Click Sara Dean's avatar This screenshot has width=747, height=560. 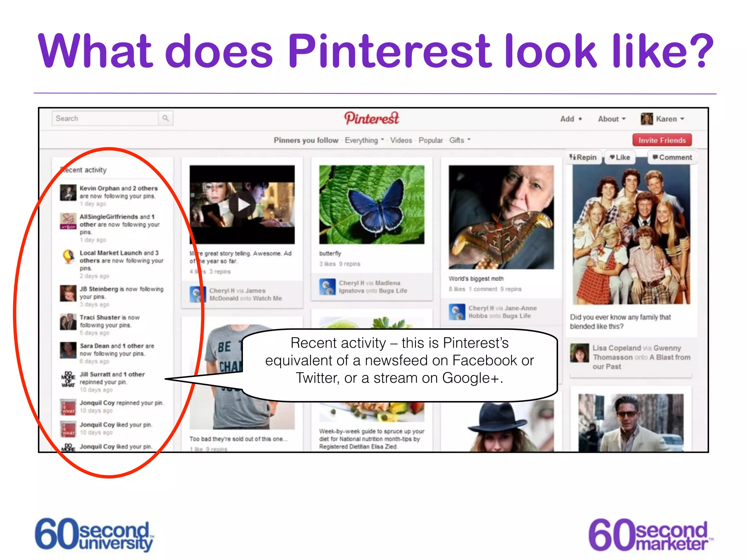click(68, 350)
